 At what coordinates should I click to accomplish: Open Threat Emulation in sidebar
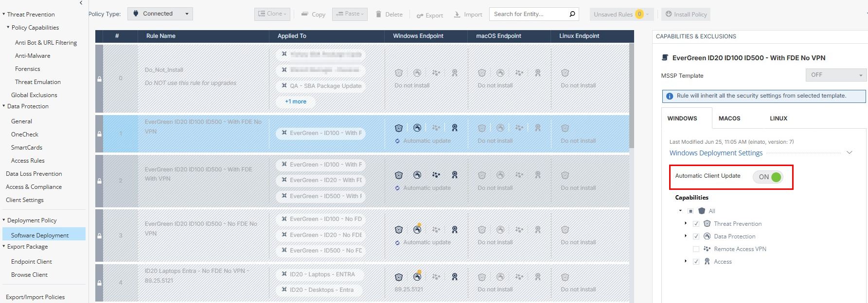pos(38,82)
